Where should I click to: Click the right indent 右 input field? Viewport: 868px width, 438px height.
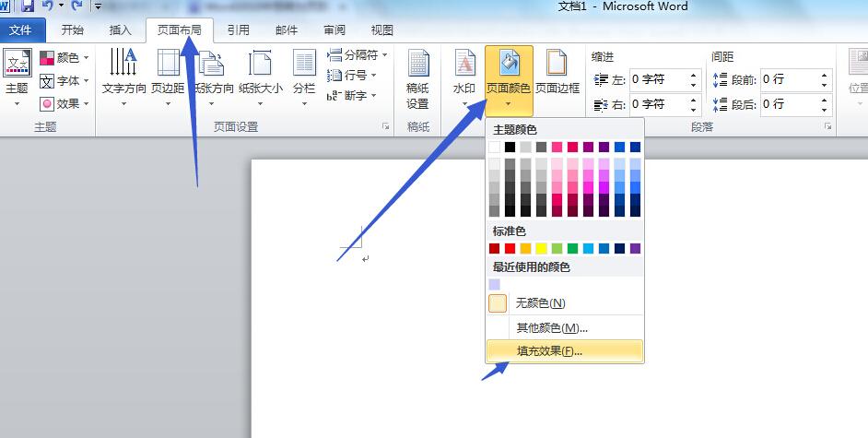(659, 104)
